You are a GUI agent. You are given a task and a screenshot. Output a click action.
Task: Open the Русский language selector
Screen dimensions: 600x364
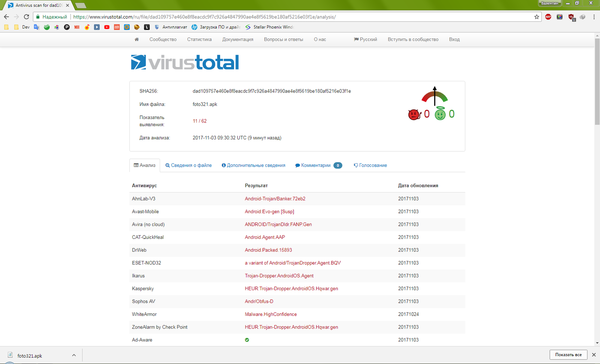click(366, 39)
